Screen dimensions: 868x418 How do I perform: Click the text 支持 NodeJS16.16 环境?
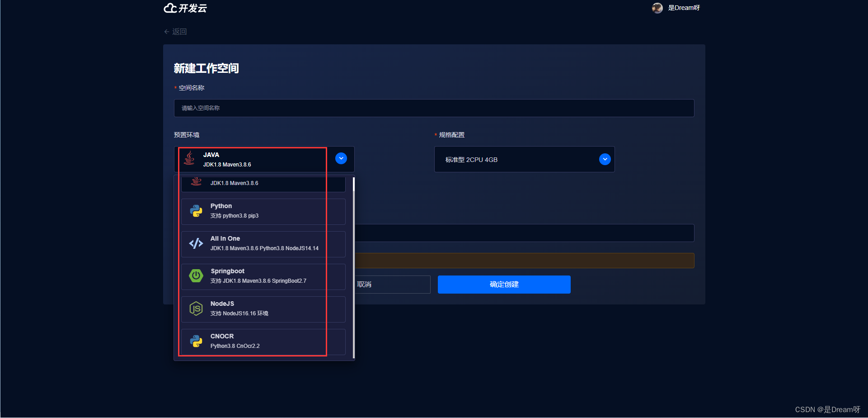[x=239, y=313]
